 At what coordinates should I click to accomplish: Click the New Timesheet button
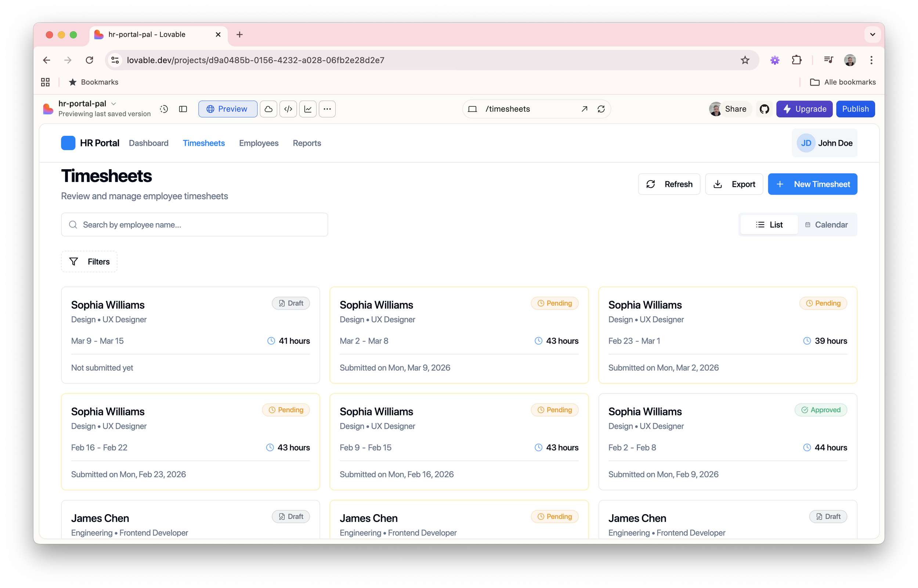812,184
